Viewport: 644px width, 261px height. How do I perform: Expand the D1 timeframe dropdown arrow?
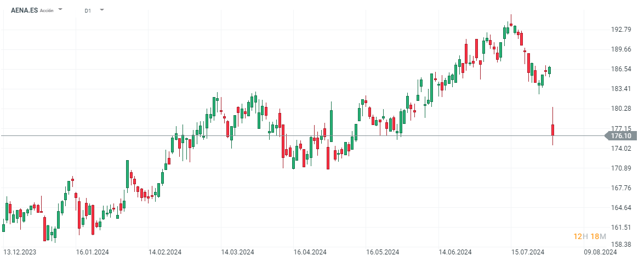coord(101,10)
